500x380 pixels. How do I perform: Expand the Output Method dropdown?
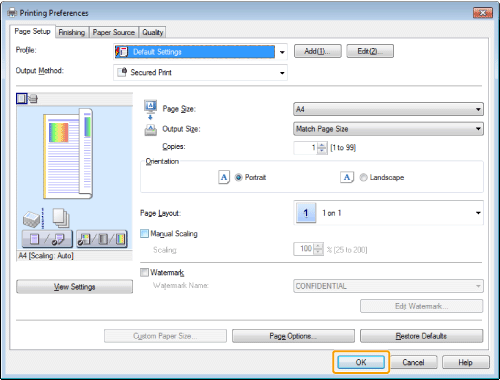(200, 72)
